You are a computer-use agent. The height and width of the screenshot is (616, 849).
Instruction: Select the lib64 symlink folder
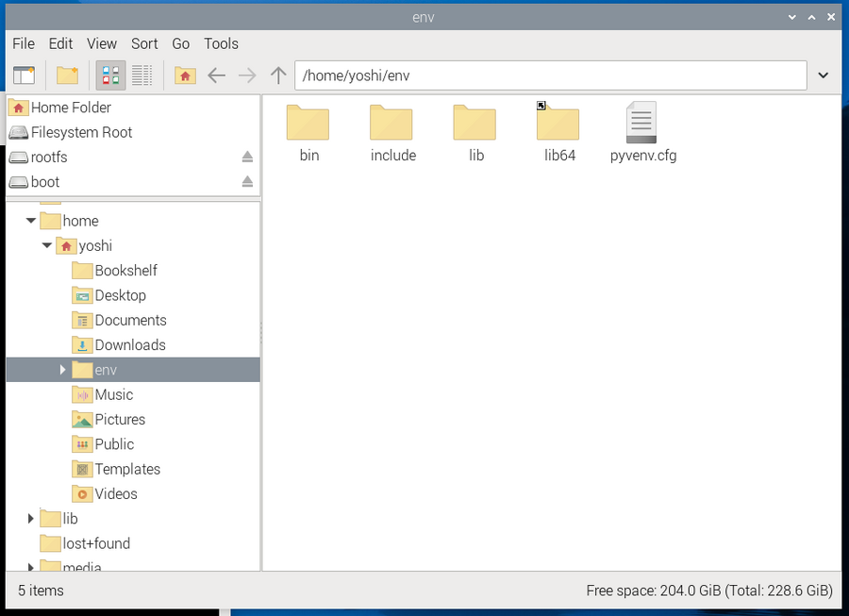pyautogui.click(x=559, y=133)
